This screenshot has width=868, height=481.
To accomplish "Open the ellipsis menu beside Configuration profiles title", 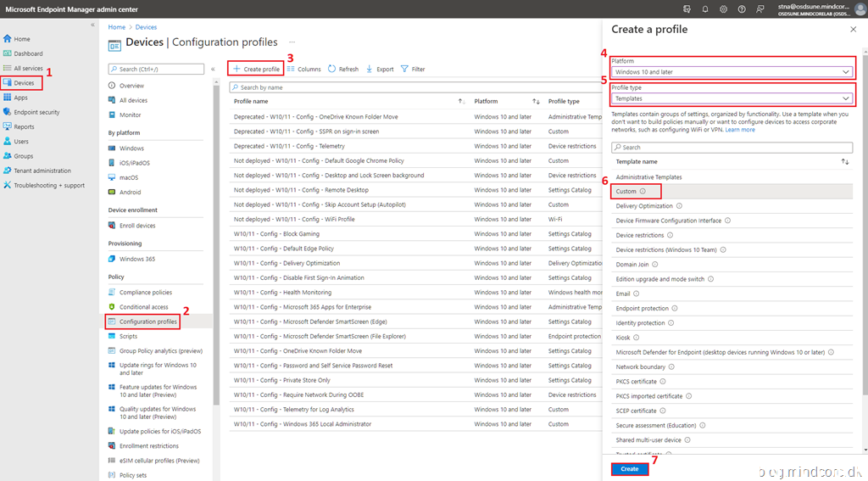I will [x=292, y=42].
